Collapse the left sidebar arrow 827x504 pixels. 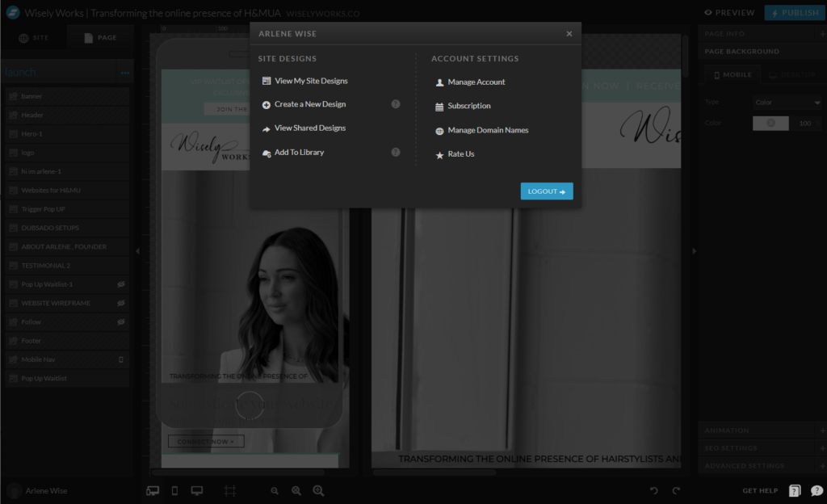(x=137, y=251)
